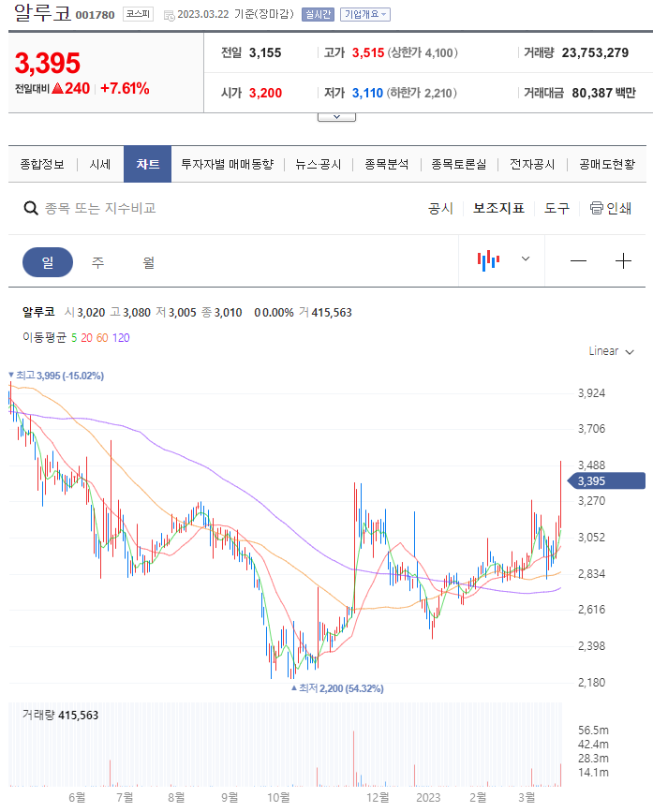Open the 뉴스·공시 tab
Screen dimensions: 653x812
[x=318, y=164]
